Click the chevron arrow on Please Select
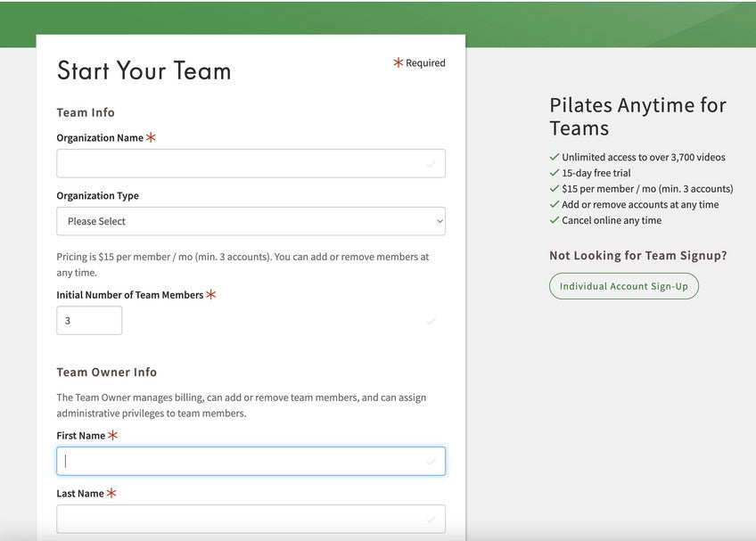Viewport: 756px width, 541px height. 440,221
